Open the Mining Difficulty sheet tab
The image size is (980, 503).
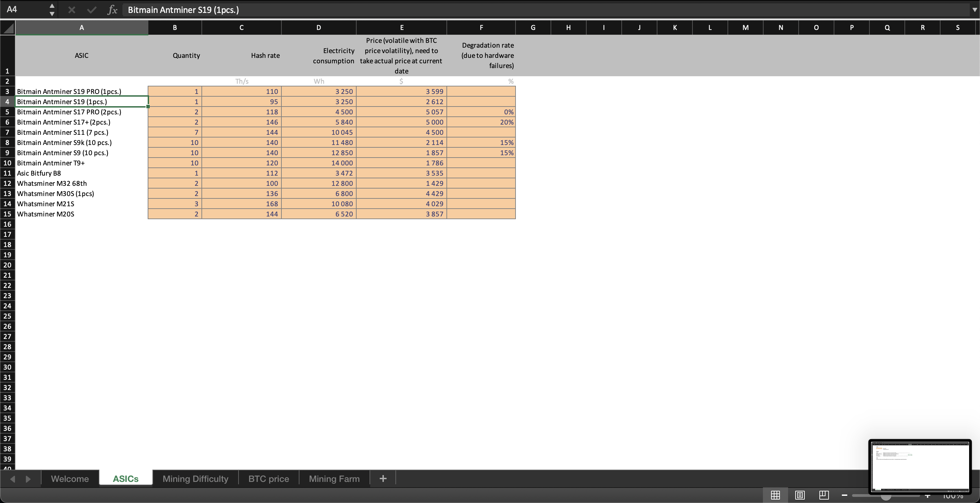[x=195, y=478]
